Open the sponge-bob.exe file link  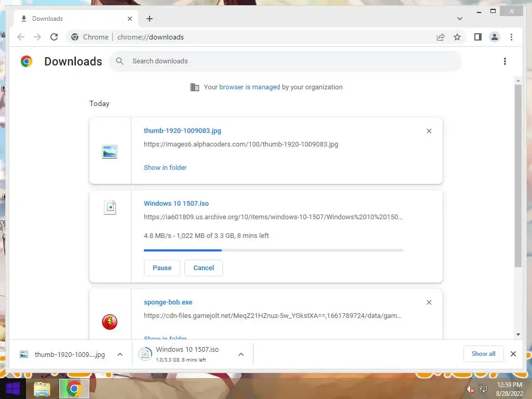(168, 302)
